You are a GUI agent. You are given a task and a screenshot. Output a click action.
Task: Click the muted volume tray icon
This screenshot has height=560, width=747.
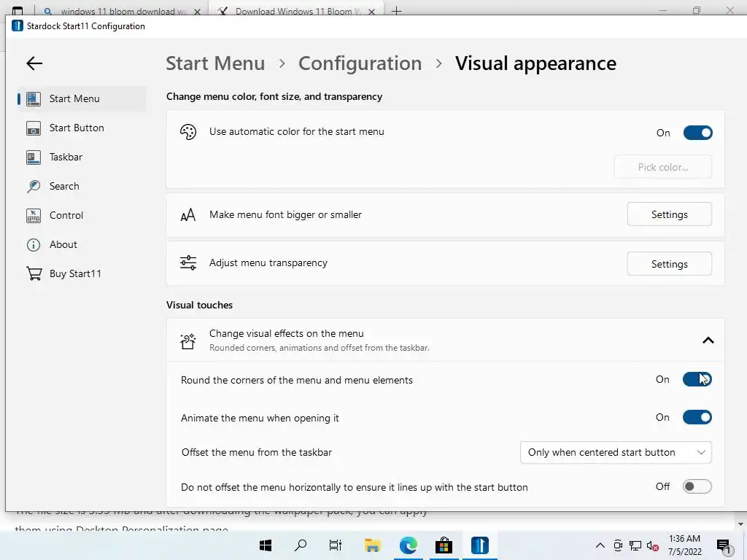pyautogui.click(x=652, y=546)
